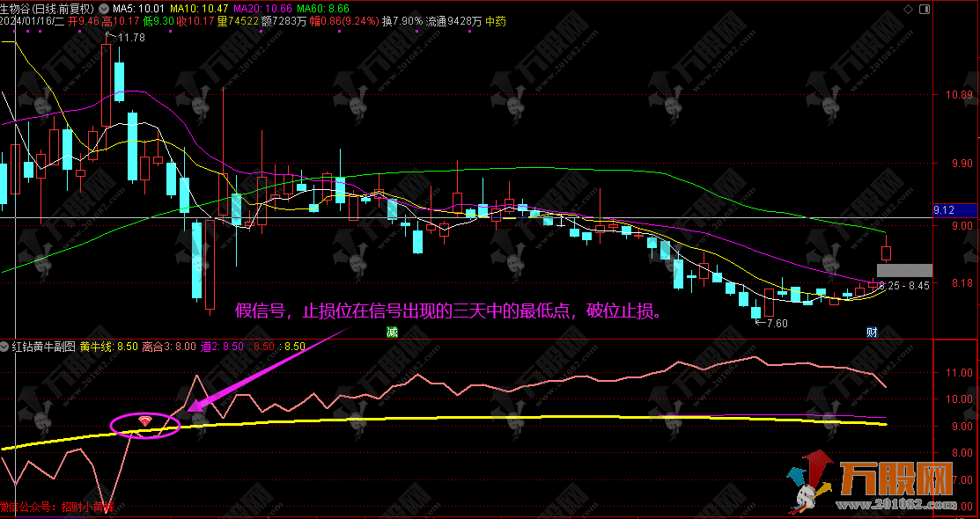Click the 8.18 price axis label
The image size is (980, 519).
coord(964,282)
